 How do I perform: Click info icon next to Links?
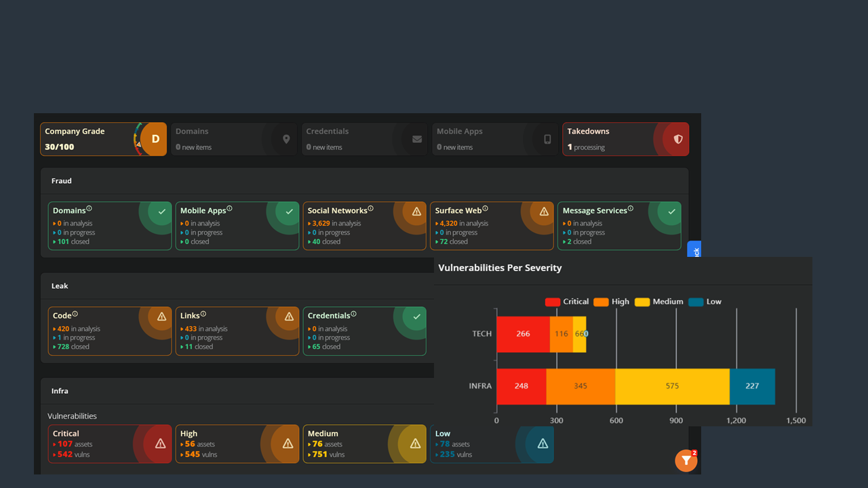tap(203, 314)
